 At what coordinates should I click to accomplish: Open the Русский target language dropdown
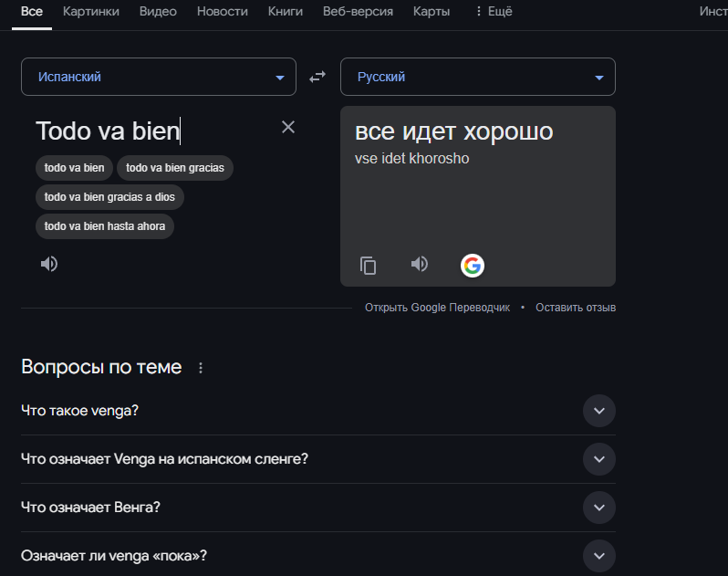[478, 77]
